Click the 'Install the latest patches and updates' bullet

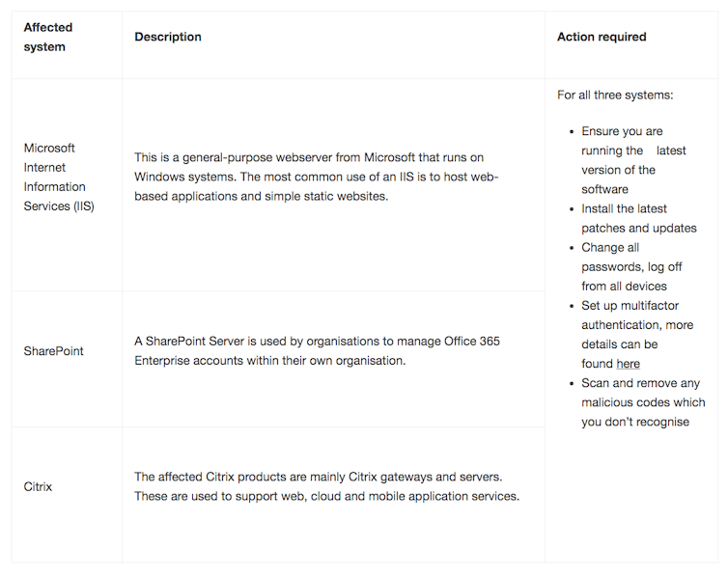(637, 218)
